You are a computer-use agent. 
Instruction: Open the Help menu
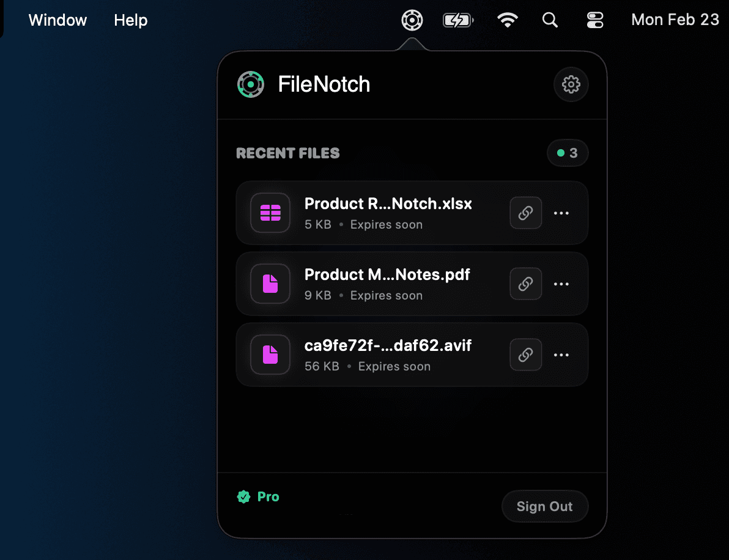(130, 20)
